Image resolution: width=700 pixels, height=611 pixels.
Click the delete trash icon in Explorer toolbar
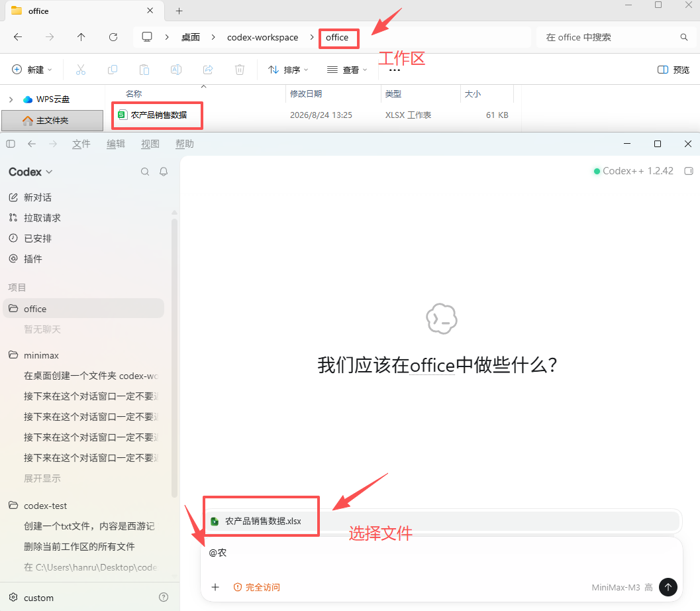point(240,70)
